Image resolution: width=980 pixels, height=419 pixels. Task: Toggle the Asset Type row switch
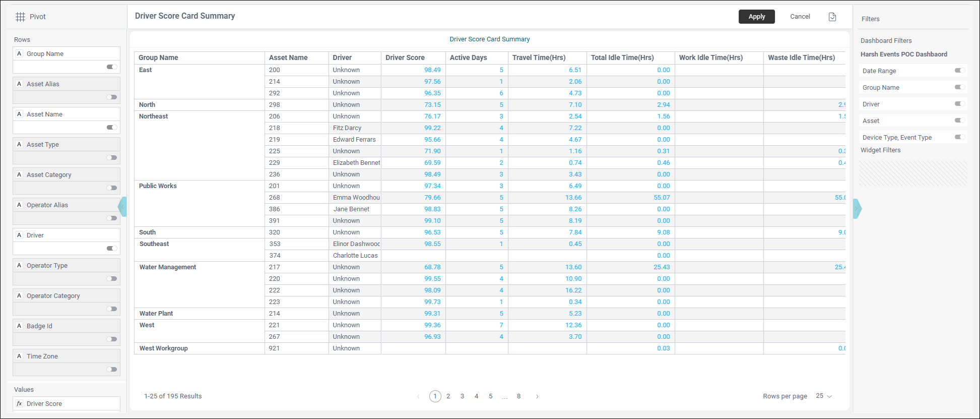coord(112,157)
